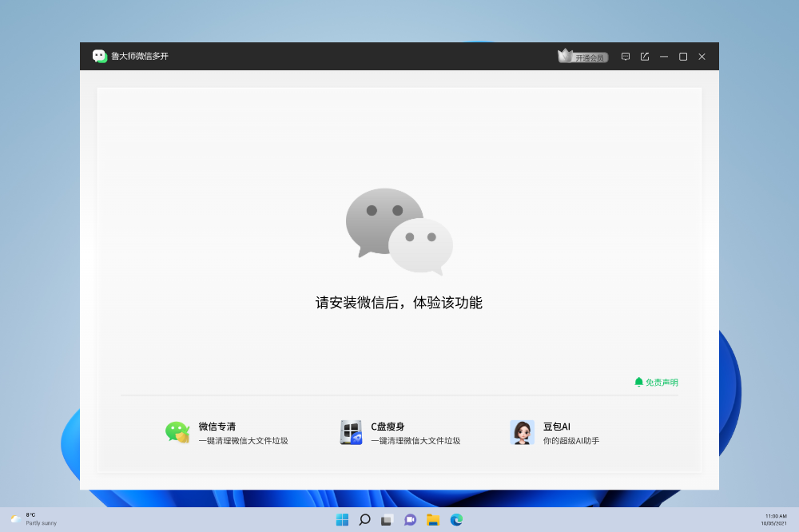This screenshot has width=799, height=532.
Task: Open Chat from the taskbar
Action: point(410,519)
